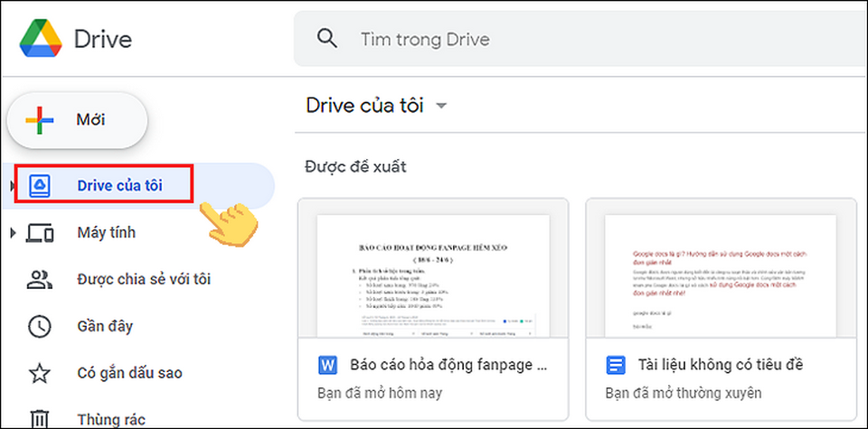This screenshot has height=429, width=868.
Task: Click the Drive của tôi sidebar icon
Action: point(42,186)
